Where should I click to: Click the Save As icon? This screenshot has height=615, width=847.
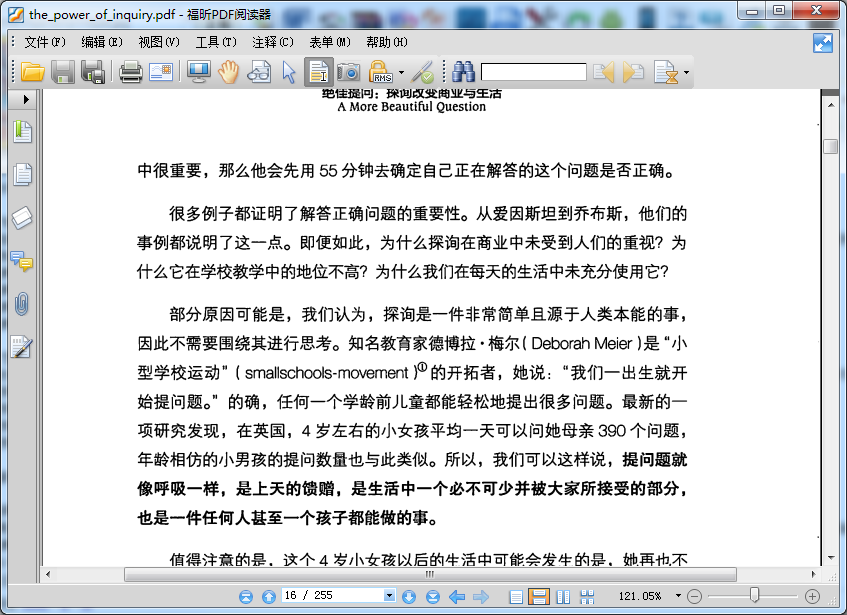pos(93,72)
